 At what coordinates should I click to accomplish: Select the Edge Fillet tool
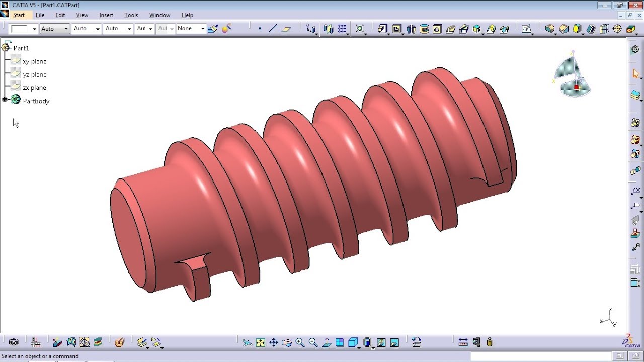(550, 29)
